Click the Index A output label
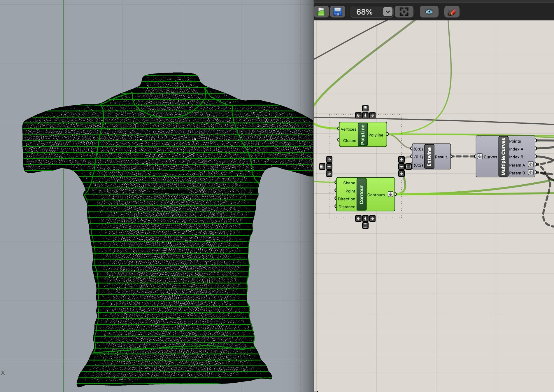The image size is (554, 392). coord(516,149)
